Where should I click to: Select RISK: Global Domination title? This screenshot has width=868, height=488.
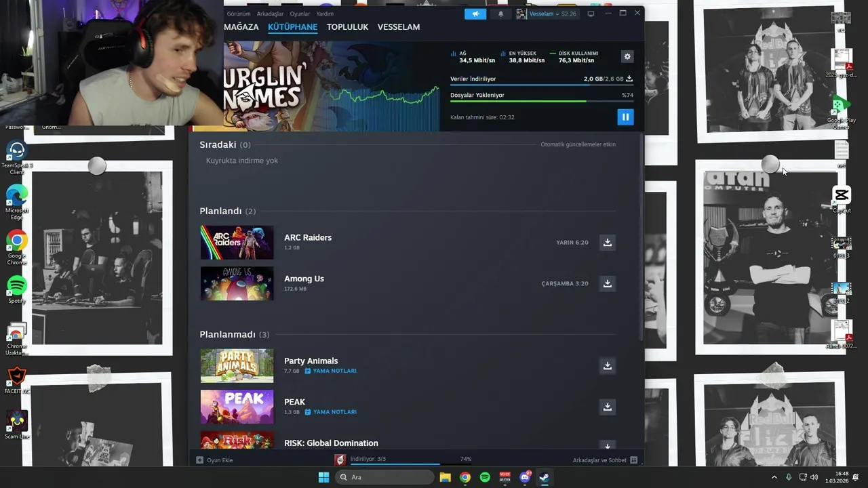(331, 443)
